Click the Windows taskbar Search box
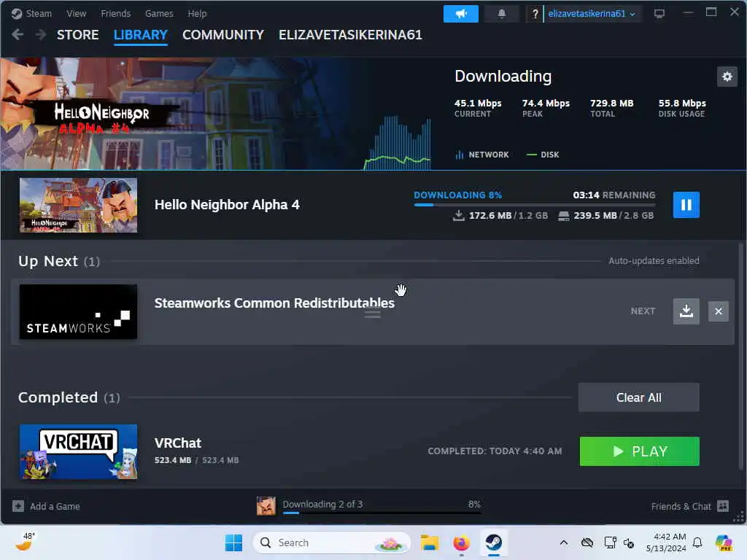This screenshot has height=560, width=747. (x=332, y=542)
